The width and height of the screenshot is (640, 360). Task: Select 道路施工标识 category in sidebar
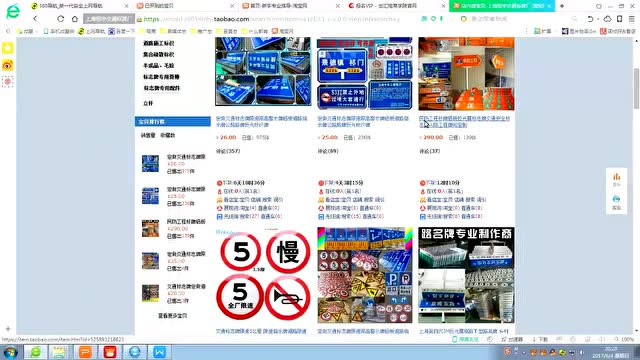[x=158, y=43]
